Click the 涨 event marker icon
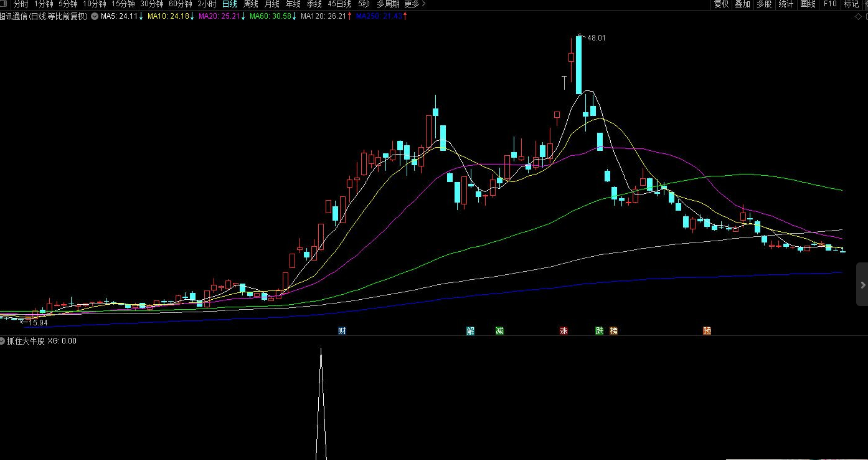This screenshot has height=460, width=868. pyautogui.click(x=564, y=331)
